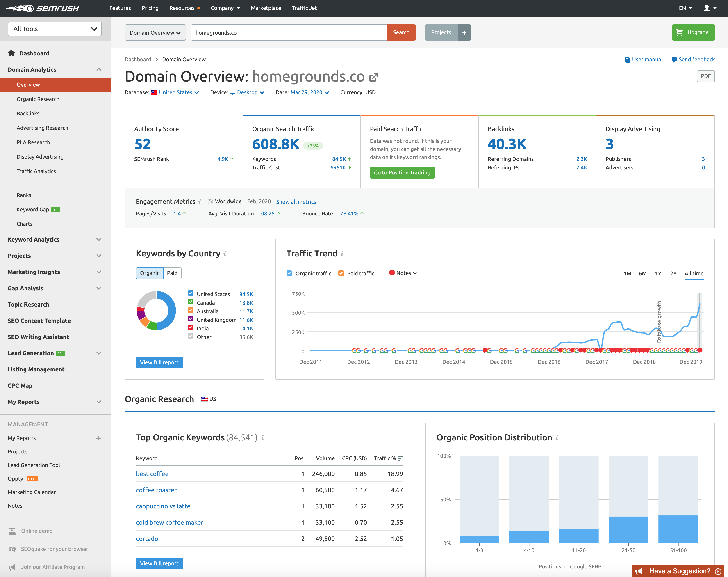Click the plus icon beside My Reports in Management

click(99, 438)
